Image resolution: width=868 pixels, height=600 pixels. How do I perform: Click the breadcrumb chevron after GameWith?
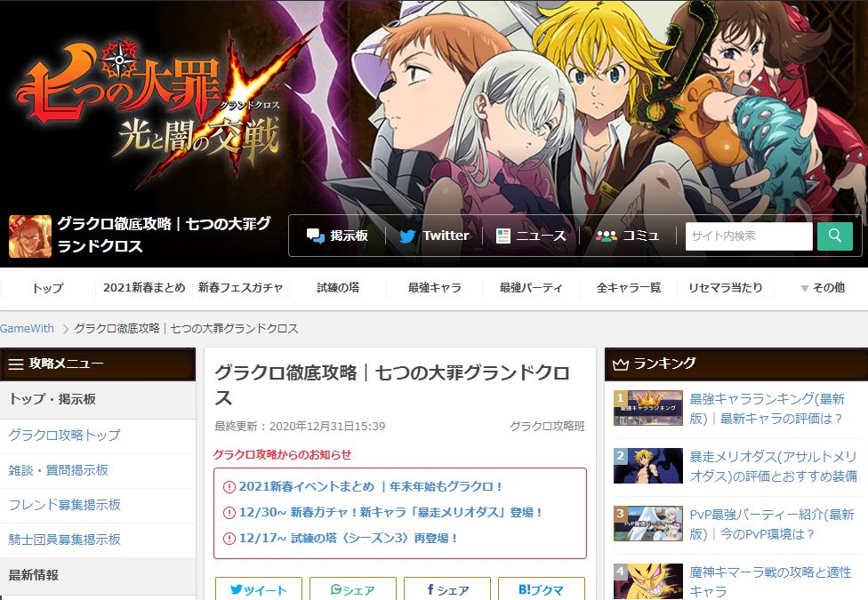65,330
